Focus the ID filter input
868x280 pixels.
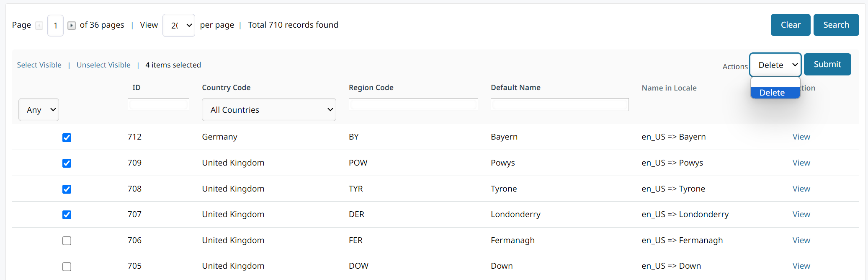click(x=158, y=105)
